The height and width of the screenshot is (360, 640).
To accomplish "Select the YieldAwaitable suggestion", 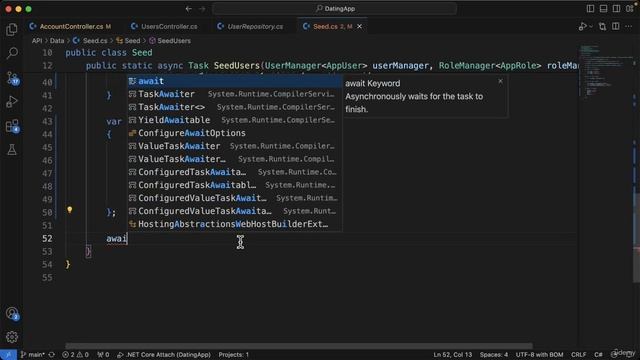I will pos(235,120).
